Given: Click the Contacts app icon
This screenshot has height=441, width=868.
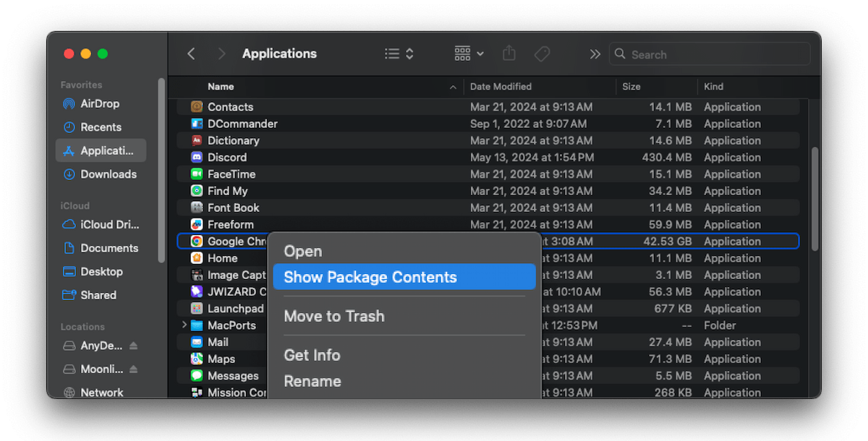Looking at the screenshot, I should click(x=197, y=106).
